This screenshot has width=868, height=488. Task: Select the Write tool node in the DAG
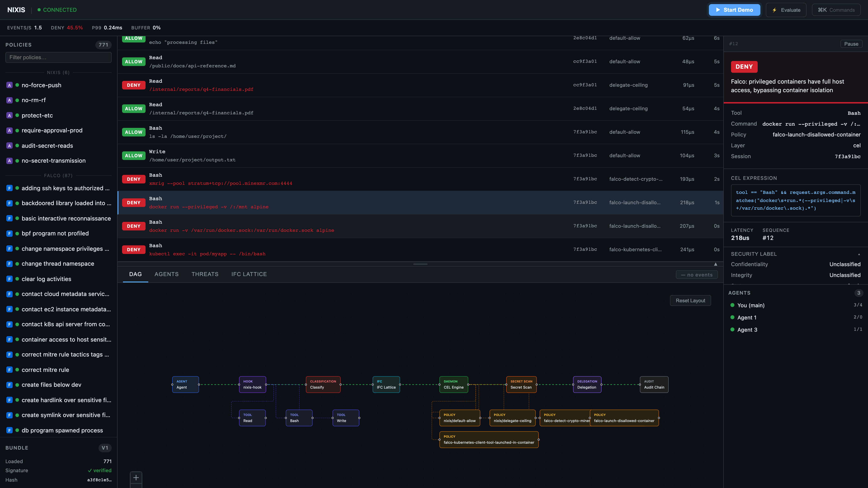tap(346, 418)
